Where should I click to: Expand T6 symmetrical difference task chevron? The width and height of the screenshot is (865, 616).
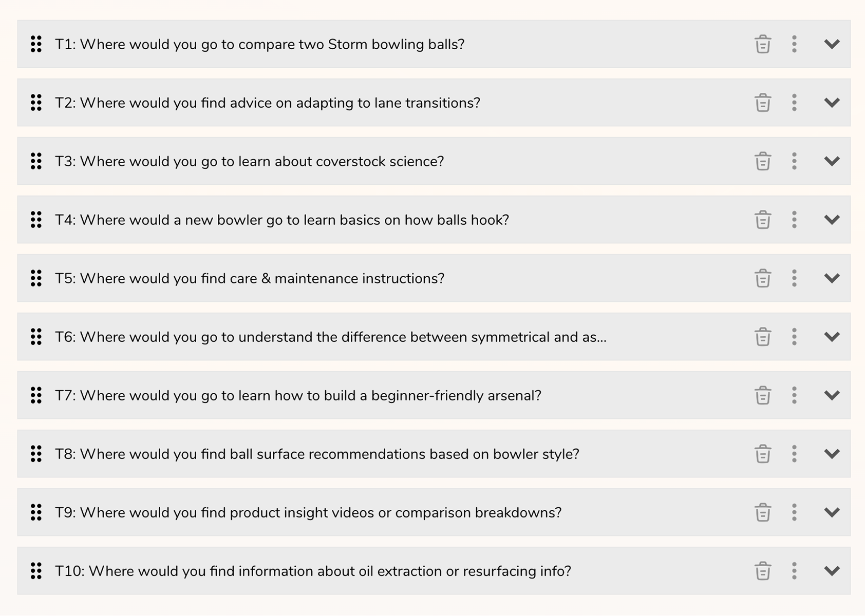832,337
